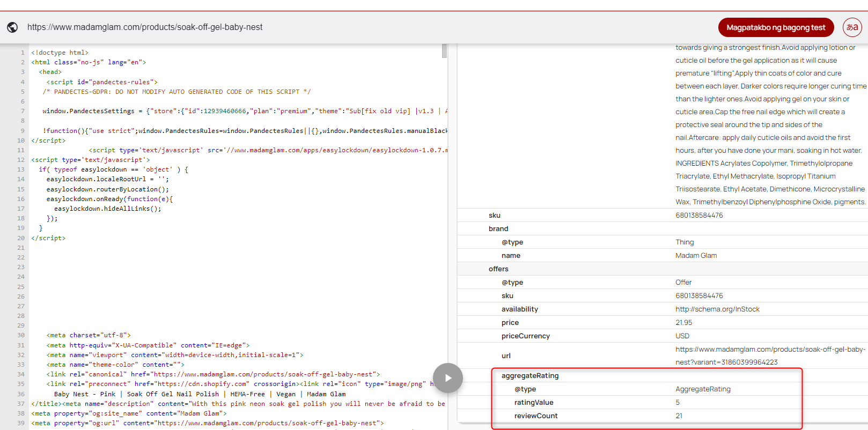Screen dimensions: 868x430
Task: Click the globe icon beside the URL
Action: coord(12,27)
